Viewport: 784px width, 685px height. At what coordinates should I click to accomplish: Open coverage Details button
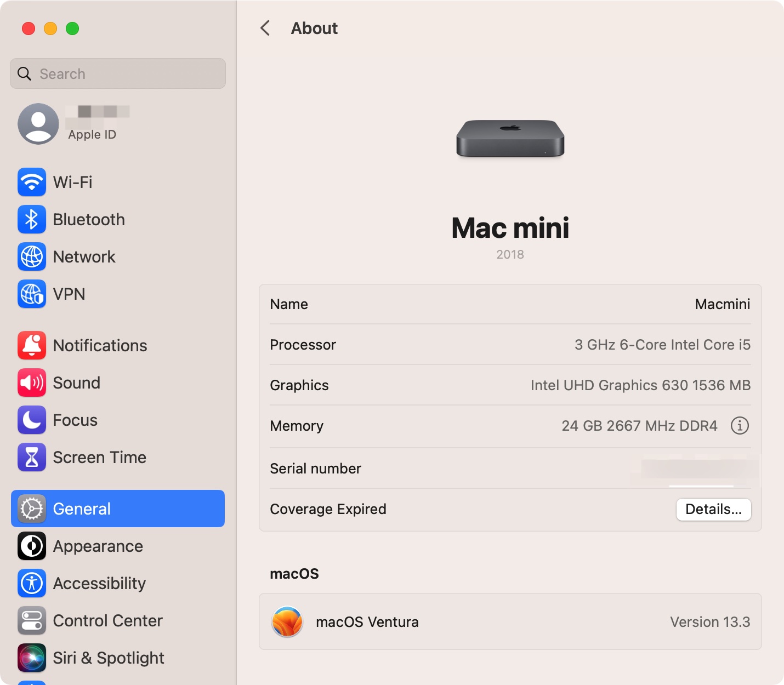pyautogui.click(x=714, y=509)
